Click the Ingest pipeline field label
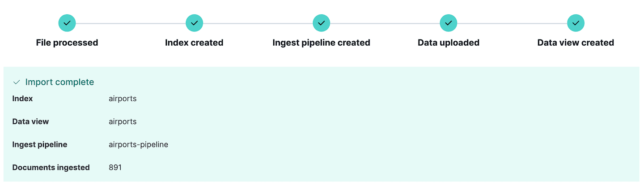This screenshot has height=186, width=644. [x=40, y=145]
